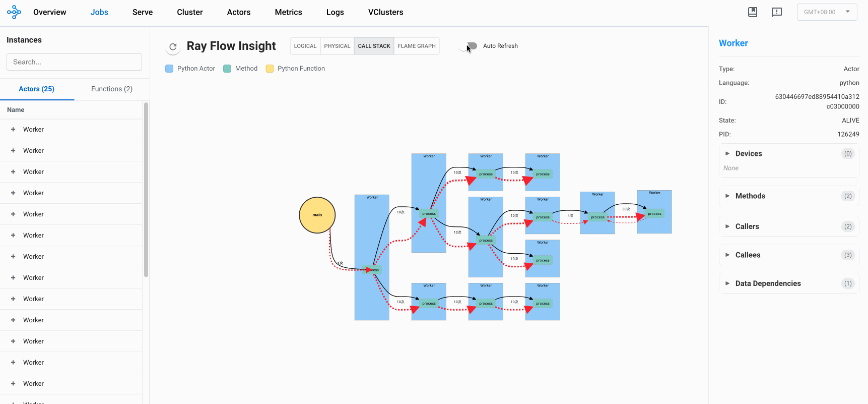The width and height of the screenshot is (868, 404).
Task: Open the GMT+08:00 timezone dropdown
Action: click(x=827, y=12)
